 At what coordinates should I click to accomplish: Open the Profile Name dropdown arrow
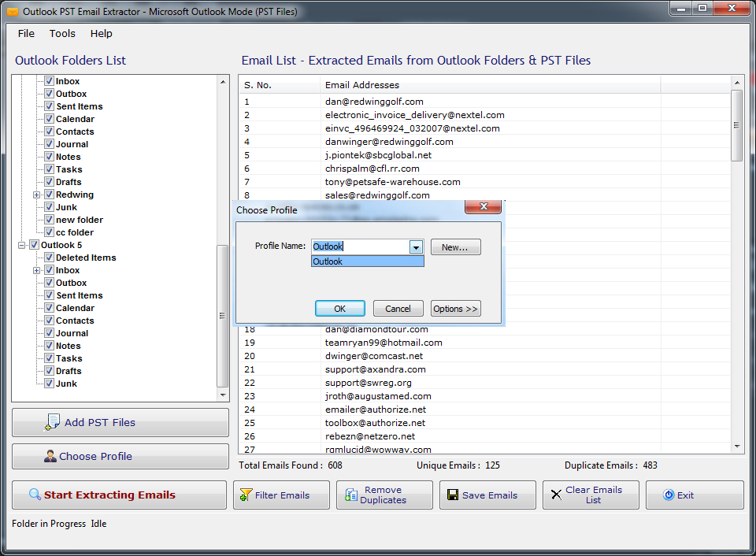[x=416, y=247]
